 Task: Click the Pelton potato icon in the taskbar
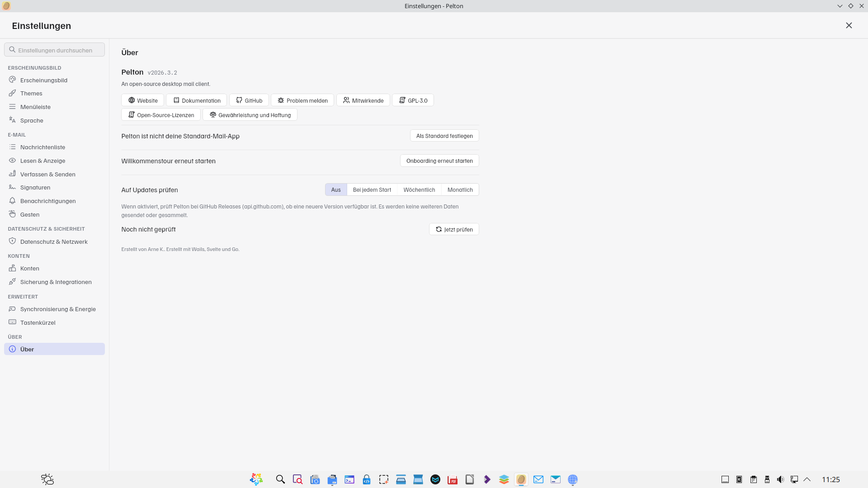click(521, 479)
